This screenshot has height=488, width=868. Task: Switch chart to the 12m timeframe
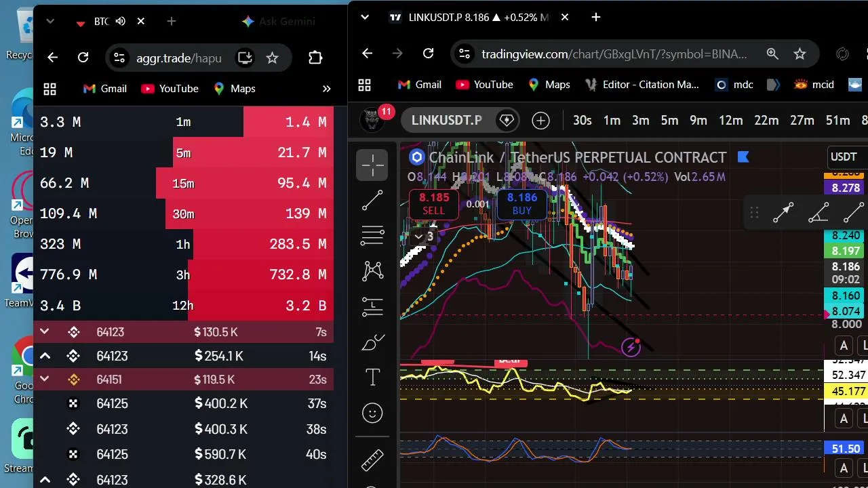click(x=730, y=121)
